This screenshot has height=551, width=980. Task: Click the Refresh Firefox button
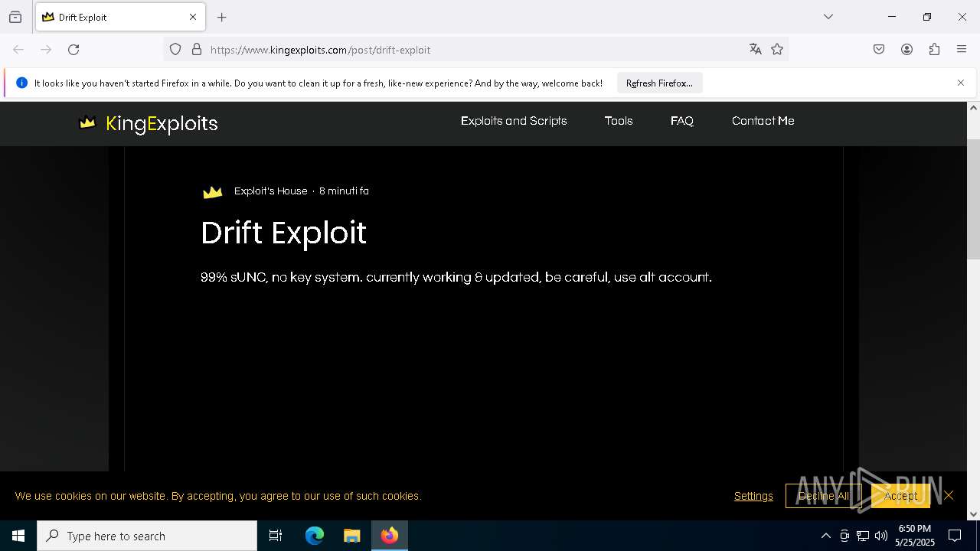coord(659,83)
